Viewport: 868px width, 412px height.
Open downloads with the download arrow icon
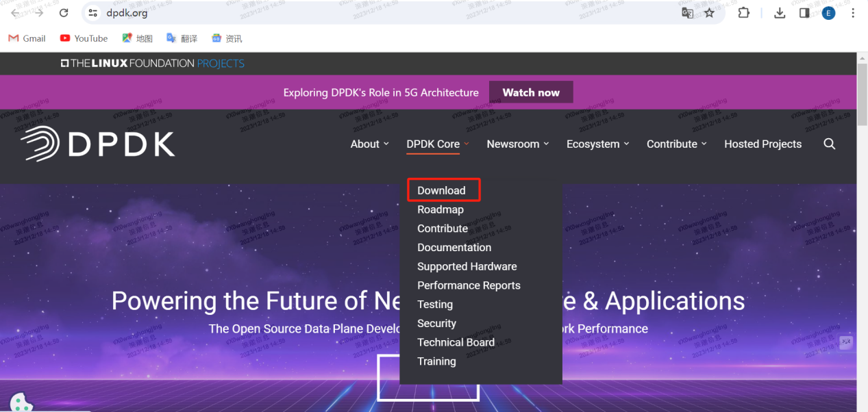(x=780, y=12)
